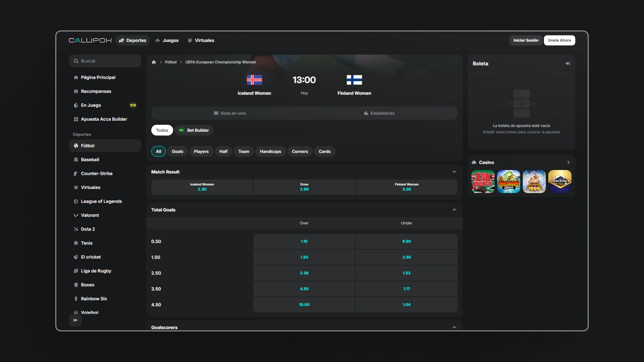644x362 pixels.
Task: Select Tenis in the sidebar
Action: pyautogui.click(x=105, y=243)
